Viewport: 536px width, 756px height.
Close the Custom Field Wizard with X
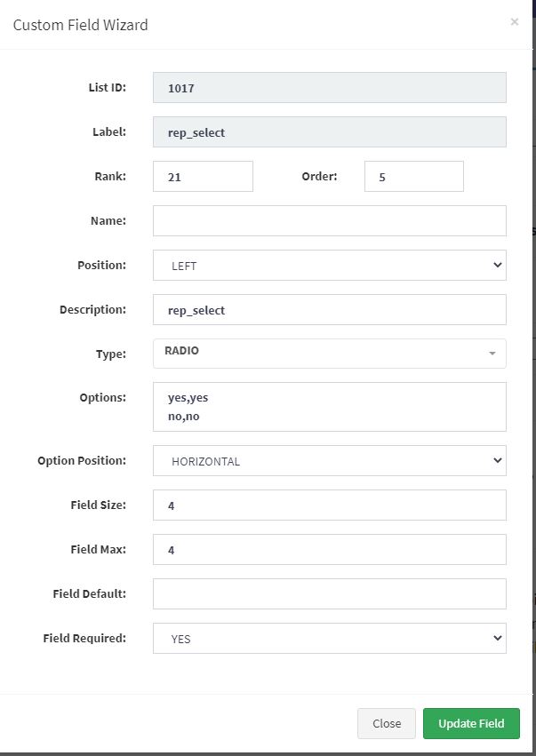(515, 21)
